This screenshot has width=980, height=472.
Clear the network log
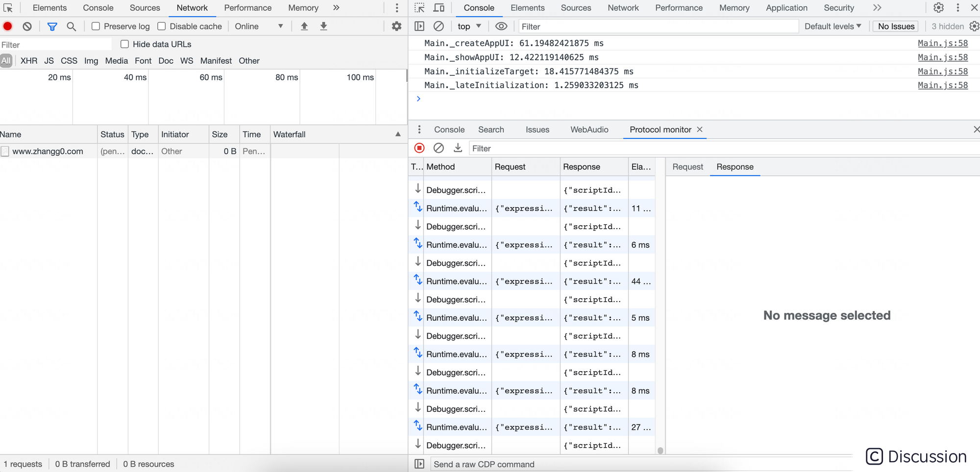click(27, 26)
